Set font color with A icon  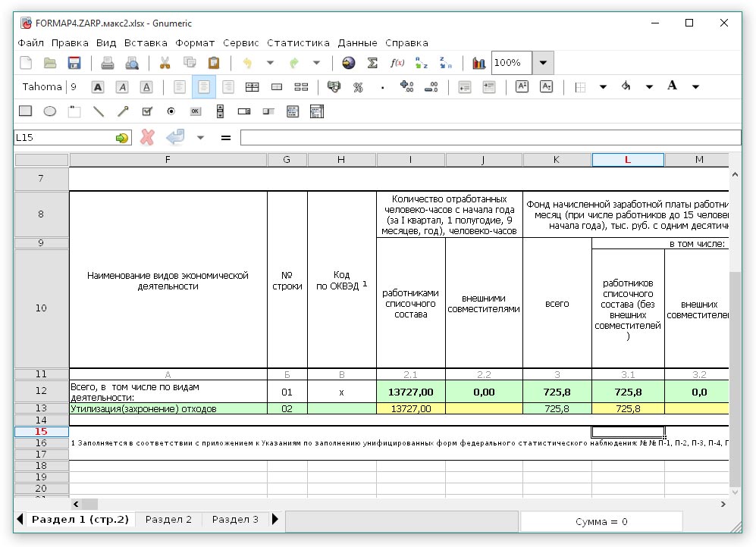point(672,86)
